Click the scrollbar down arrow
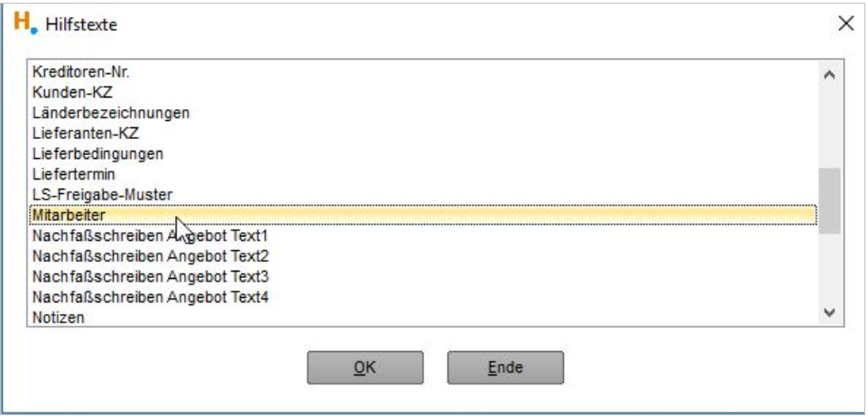The width and height of the screenshot is (868, 417). coord(829,313)
